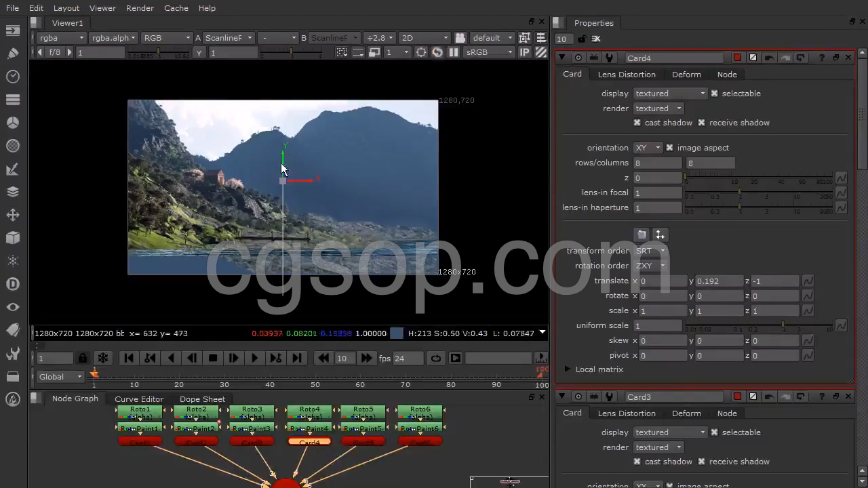This screenshot has width=868, height=488.
Task: Open the 2D view mode dropdown
Action: (x=425, y=38)
